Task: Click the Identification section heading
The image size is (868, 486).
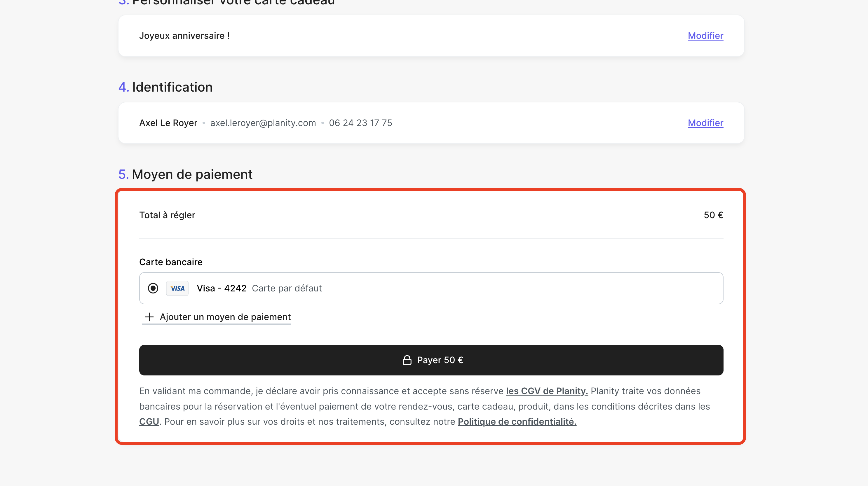Action: (172, 87)
